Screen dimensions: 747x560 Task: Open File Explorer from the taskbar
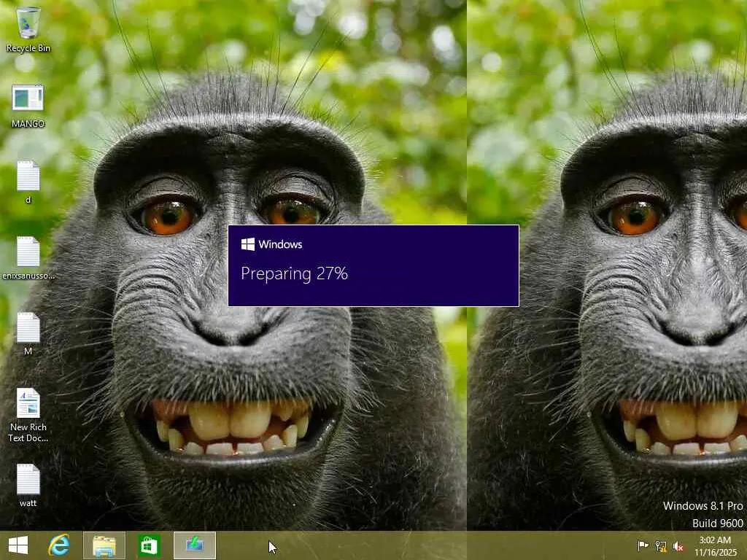[x=104, y=545]
